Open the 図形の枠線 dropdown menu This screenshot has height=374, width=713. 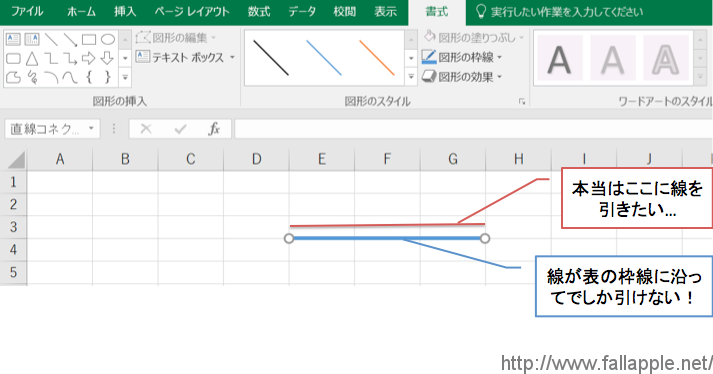(x=462, y=57)
